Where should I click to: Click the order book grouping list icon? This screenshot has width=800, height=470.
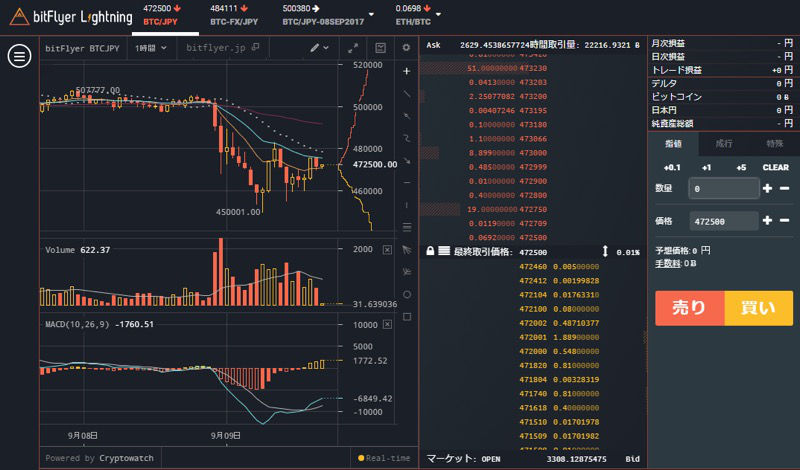coord(444,251)
